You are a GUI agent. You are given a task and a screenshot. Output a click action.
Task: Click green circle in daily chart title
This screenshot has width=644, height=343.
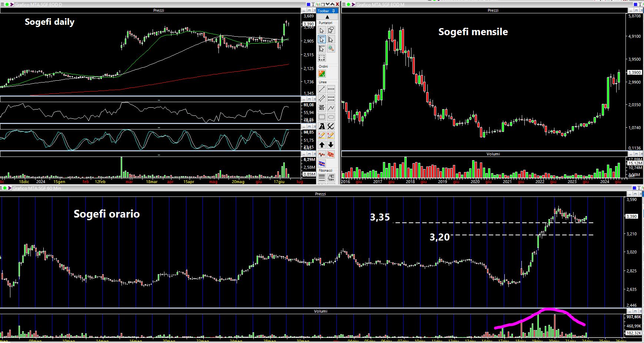pyautogui.click(x=7, y=4)
